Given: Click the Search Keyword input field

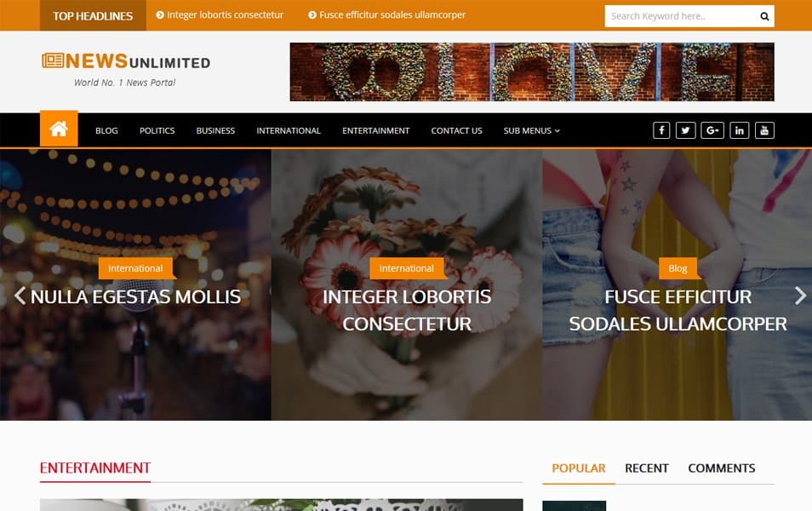Looking at the screenshot, I should pos(680,16).
